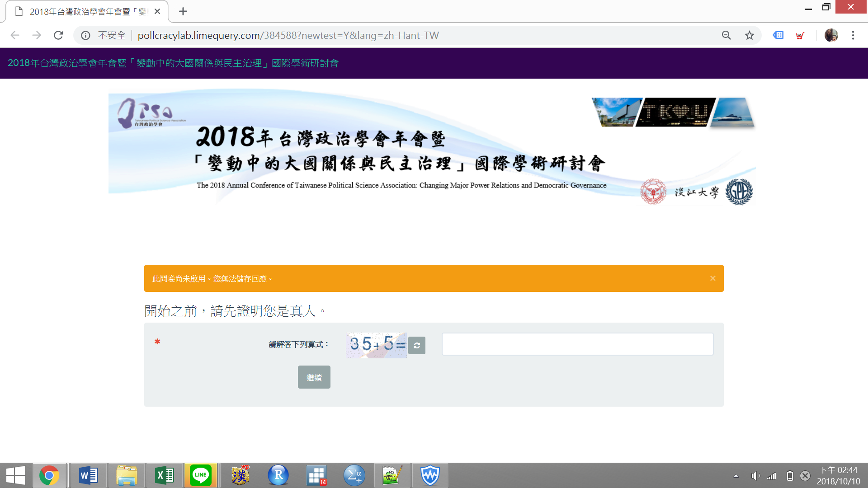Screen dimensions: 868x488
Task: Reload the current page
Action: pos(58,35)
